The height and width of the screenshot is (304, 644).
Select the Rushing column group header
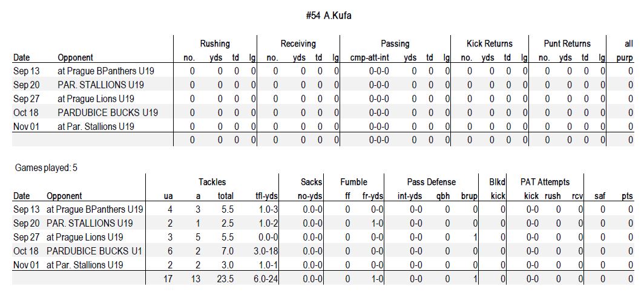(215, 44)
